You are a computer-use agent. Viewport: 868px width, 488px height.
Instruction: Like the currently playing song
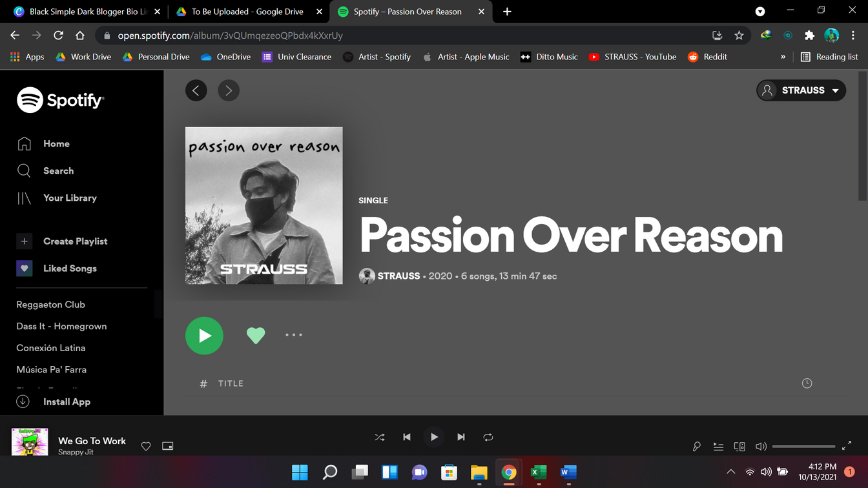146,446
